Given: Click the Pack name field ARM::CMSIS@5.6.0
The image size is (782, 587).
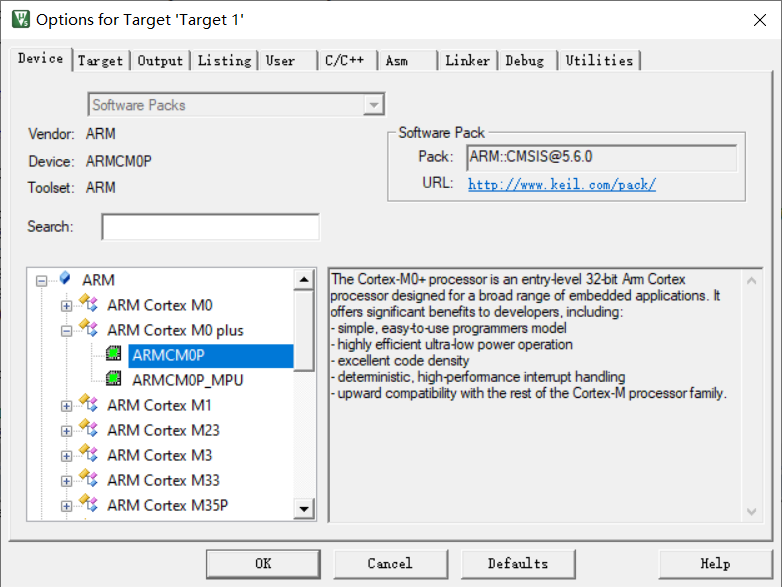Looking at the screenshot, I should tap(602, 158).
